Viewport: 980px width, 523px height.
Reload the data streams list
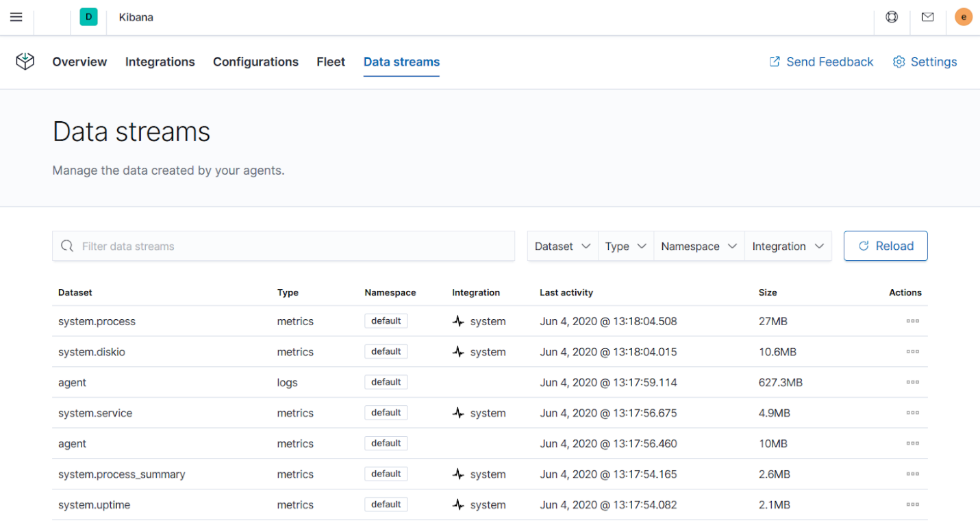(885, 246)
